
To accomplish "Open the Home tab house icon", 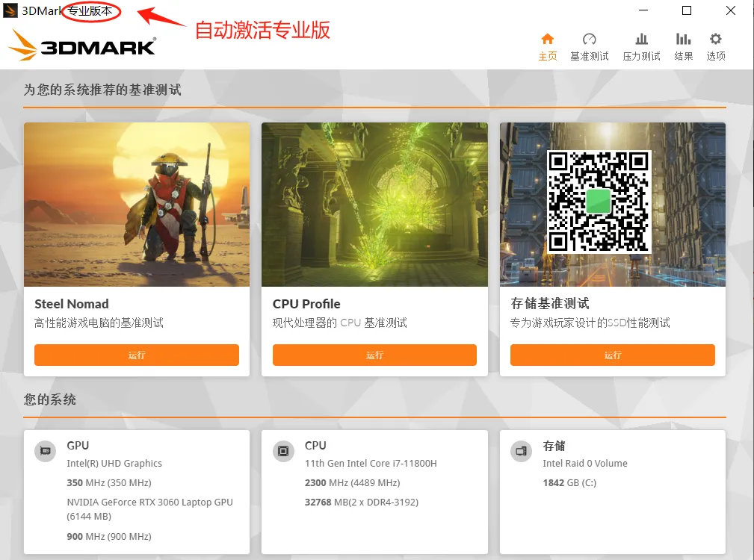I will (x=547, y=39).
